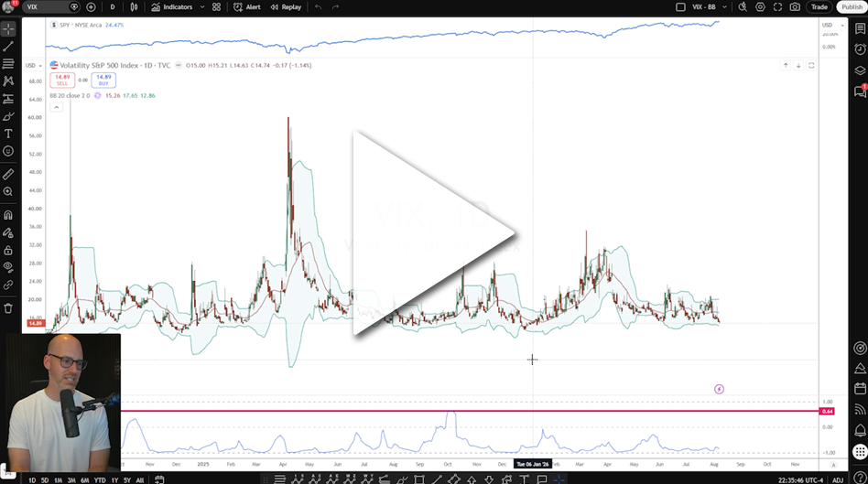Screen dimensions: 868x484
Task: Open the emoji and icons tool
Action: 8,151
